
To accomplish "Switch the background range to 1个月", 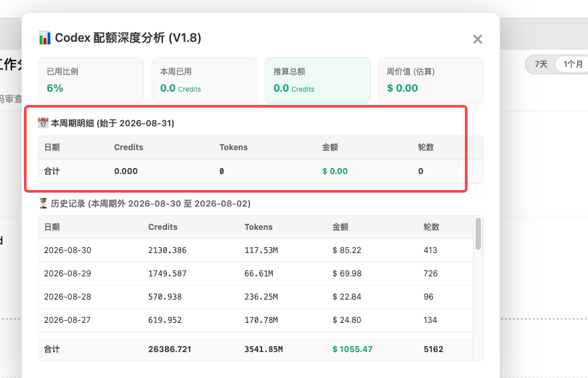I will [573, 64].
